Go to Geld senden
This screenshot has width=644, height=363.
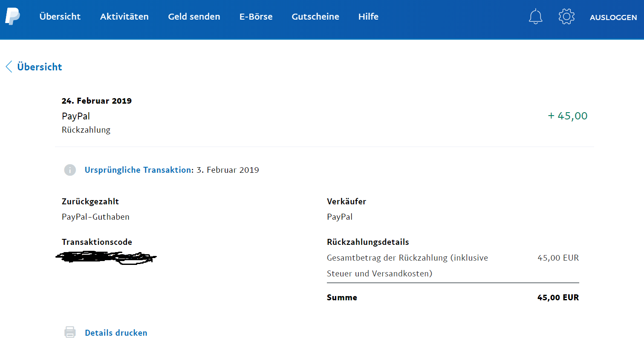(x=194, y=17)
